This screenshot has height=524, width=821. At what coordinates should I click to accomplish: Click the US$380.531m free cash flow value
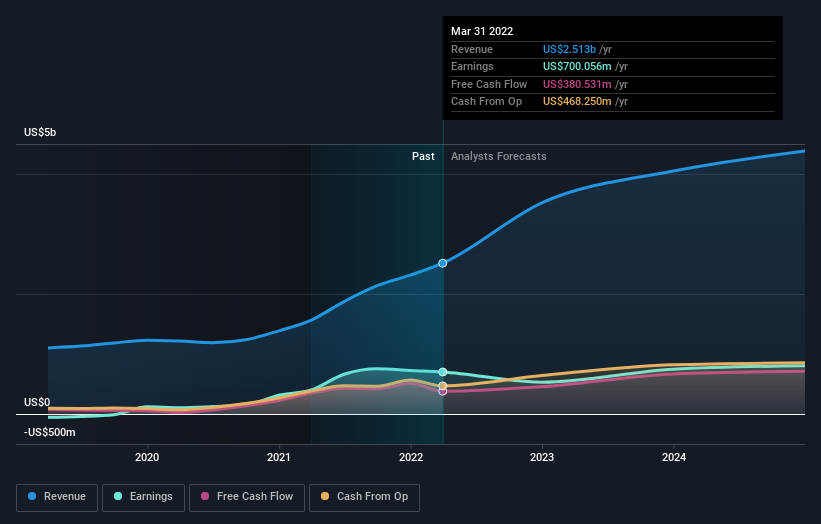pos(577,84)
